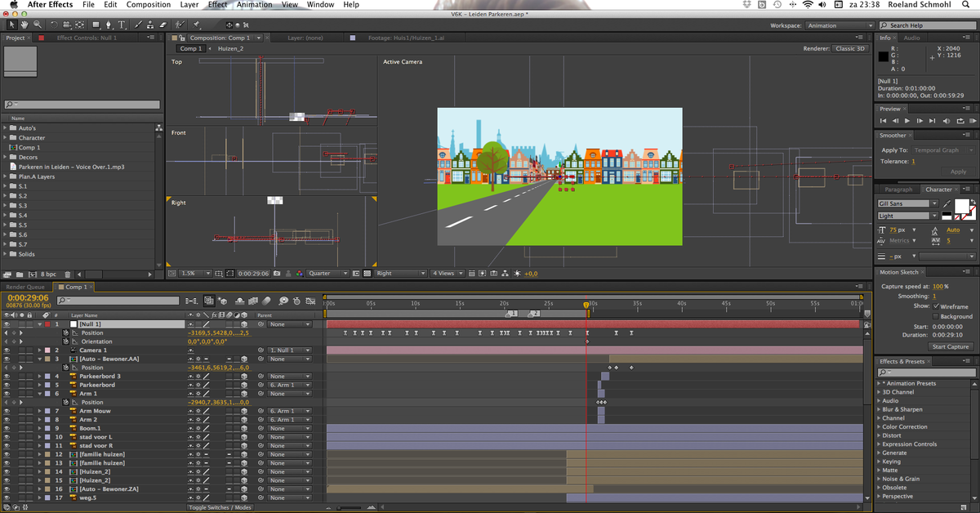980x513 pixels.
Task: Select the Pan Behind anchor point tool
Action: 79,25
